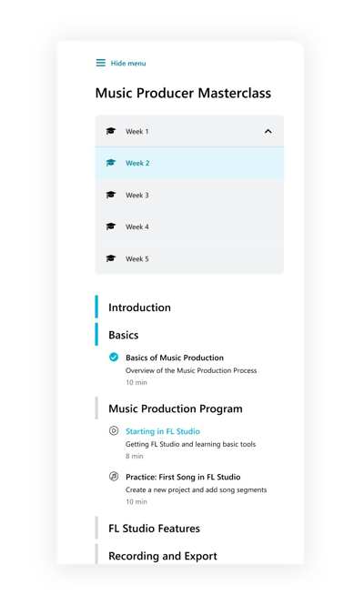
Task: Click graduation cap icon beside Week 3
Action: [111, 195]
